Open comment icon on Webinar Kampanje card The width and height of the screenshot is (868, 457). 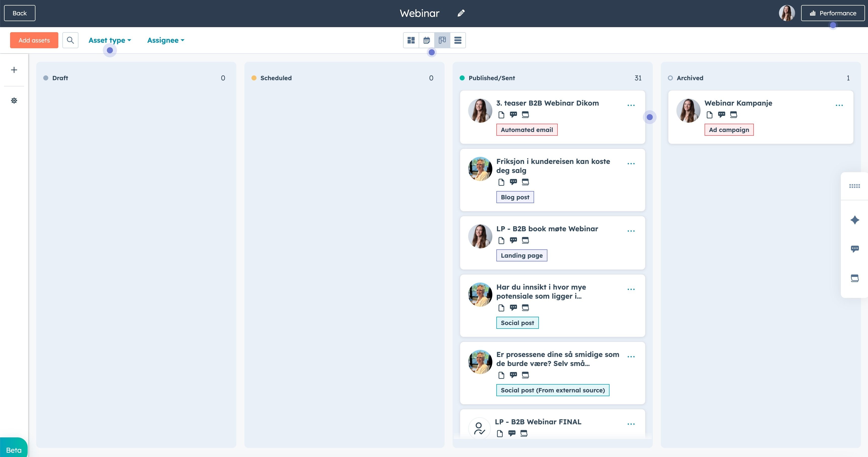pyautogui.click(x=721, y=115)
